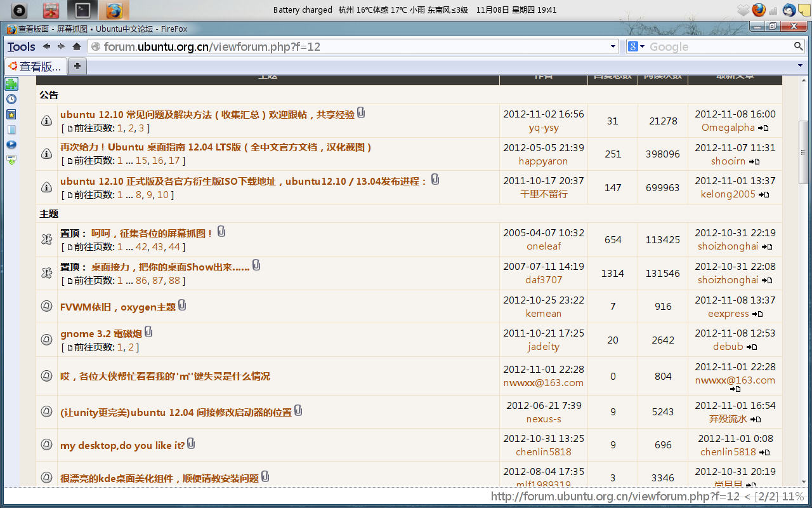
Task: Open the Tools menu
Action: click(22, 46)
